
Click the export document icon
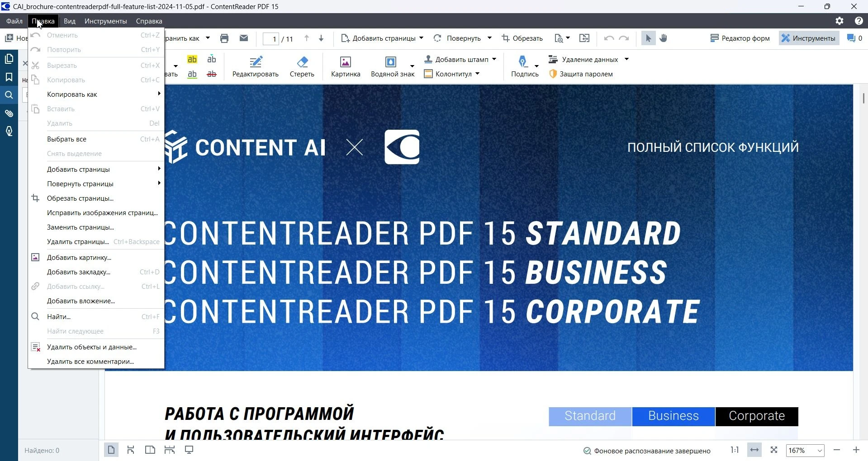click(584, 38)
